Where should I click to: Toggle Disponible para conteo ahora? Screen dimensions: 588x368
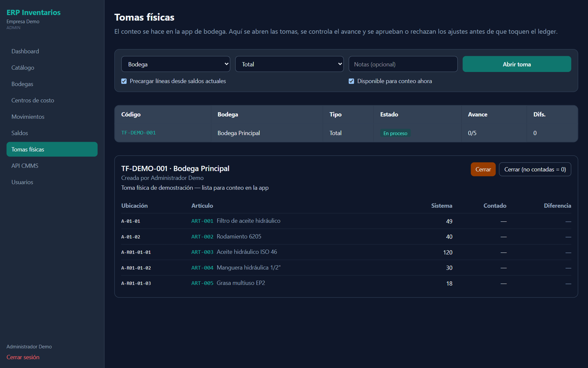351,81
